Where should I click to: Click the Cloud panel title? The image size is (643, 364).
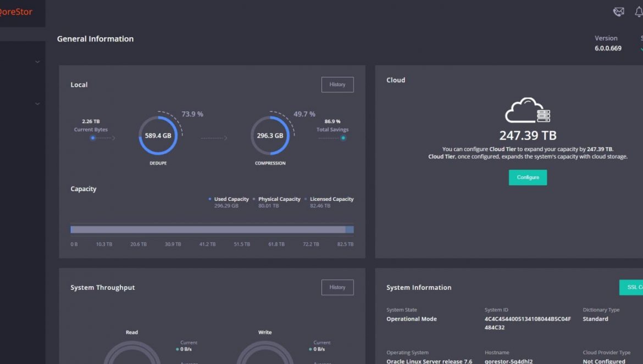point(396,80)
